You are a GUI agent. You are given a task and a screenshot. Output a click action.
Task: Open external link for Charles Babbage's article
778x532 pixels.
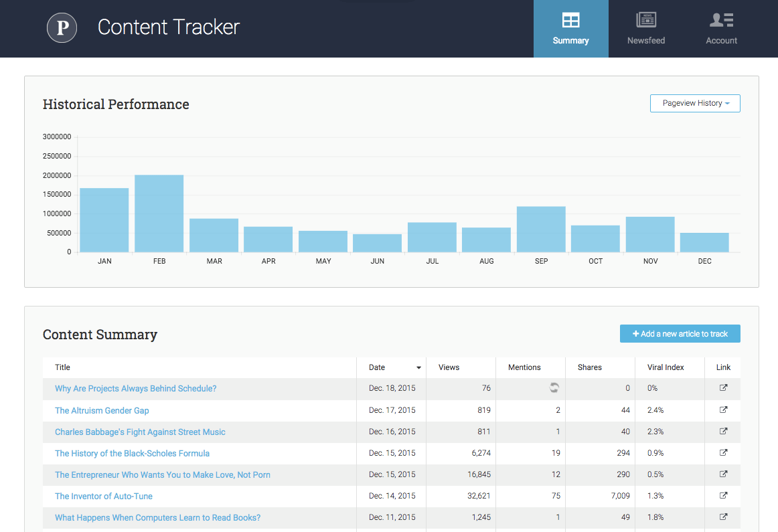tap(723, 431)
